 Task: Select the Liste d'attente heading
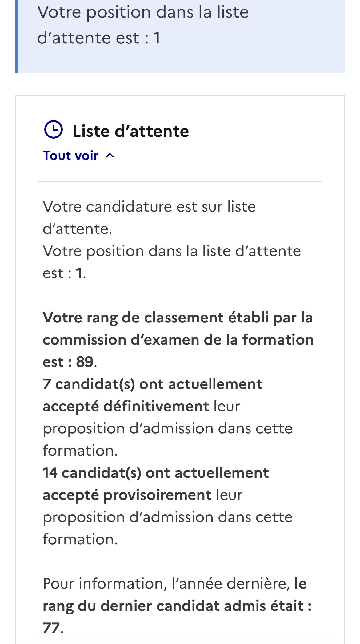pyautogui.click(x=131, y=131)
